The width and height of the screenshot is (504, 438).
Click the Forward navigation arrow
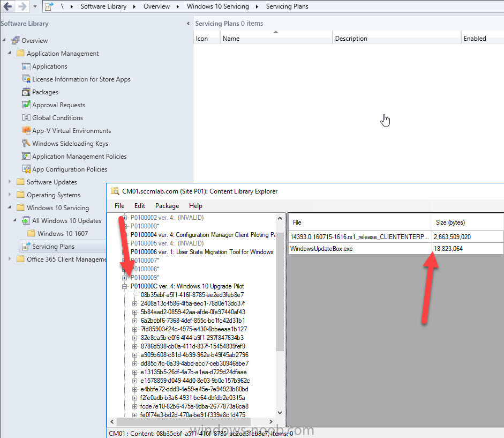(22, 6)
